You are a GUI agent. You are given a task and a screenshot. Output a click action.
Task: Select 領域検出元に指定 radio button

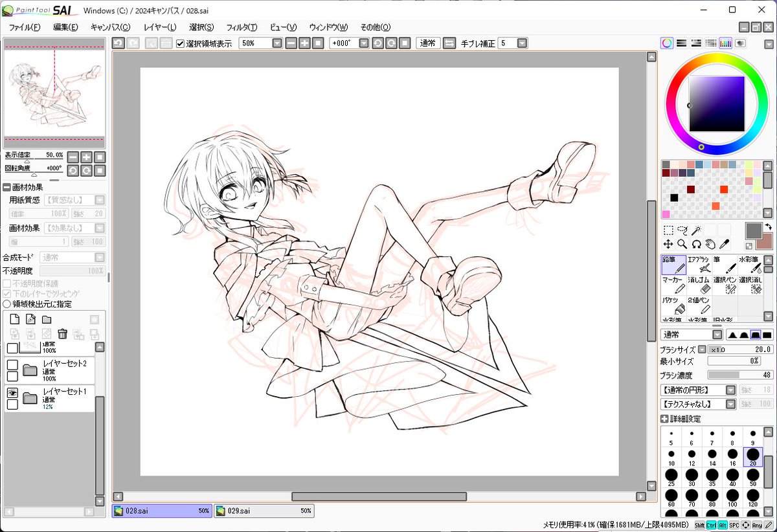[7, 304]
